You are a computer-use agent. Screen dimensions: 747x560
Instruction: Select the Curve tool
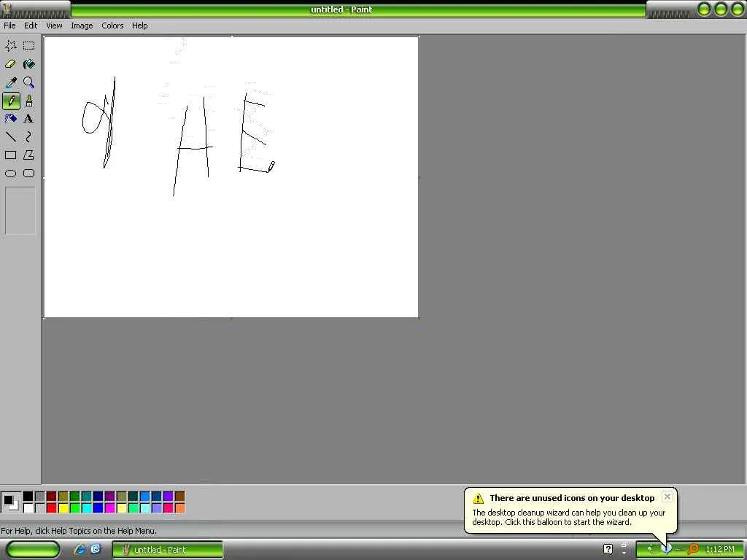(28, 137)
